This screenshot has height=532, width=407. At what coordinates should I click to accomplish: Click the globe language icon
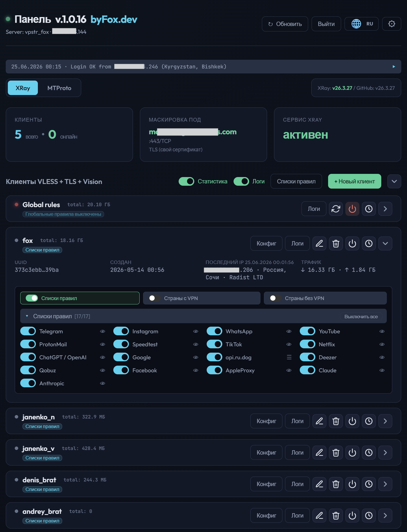(x=356, y=24)
